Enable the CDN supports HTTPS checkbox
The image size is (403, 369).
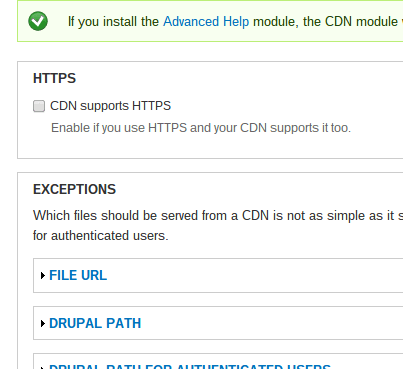point(39,106)
